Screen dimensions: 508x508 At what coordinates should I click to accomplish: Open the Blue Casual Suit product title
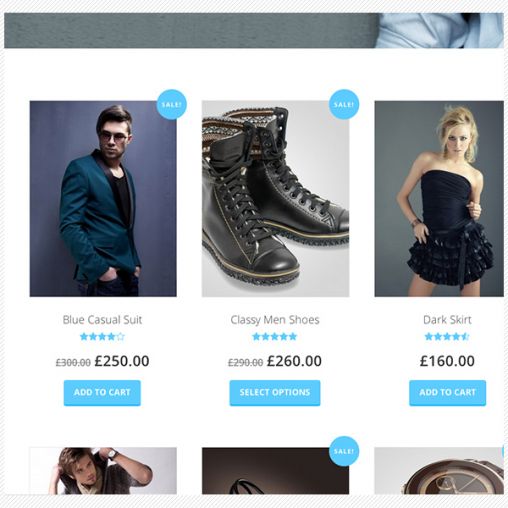(102, 320)
